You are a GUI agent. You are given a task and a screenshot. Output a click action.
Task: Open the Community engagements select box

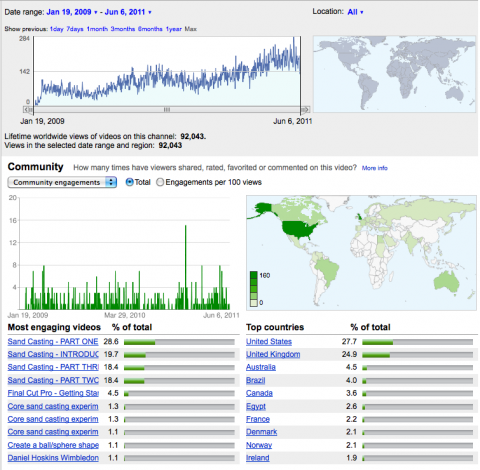pos(62,182)
